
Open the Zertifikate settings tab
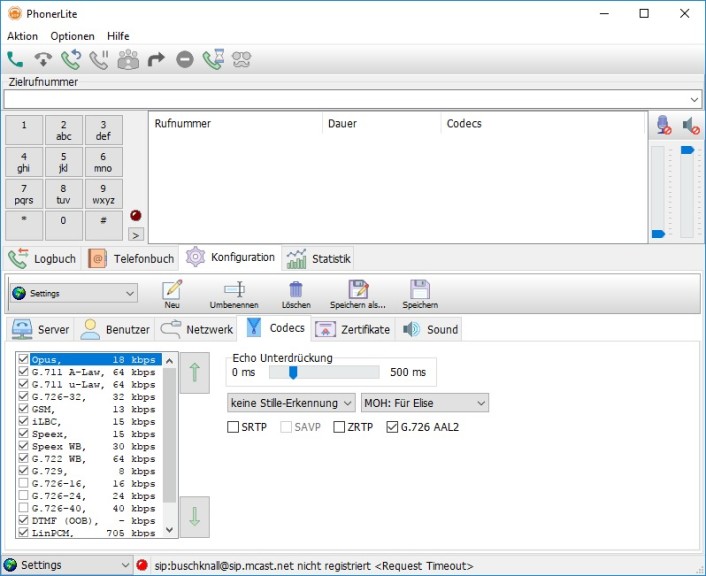click(x=352, y=329)
